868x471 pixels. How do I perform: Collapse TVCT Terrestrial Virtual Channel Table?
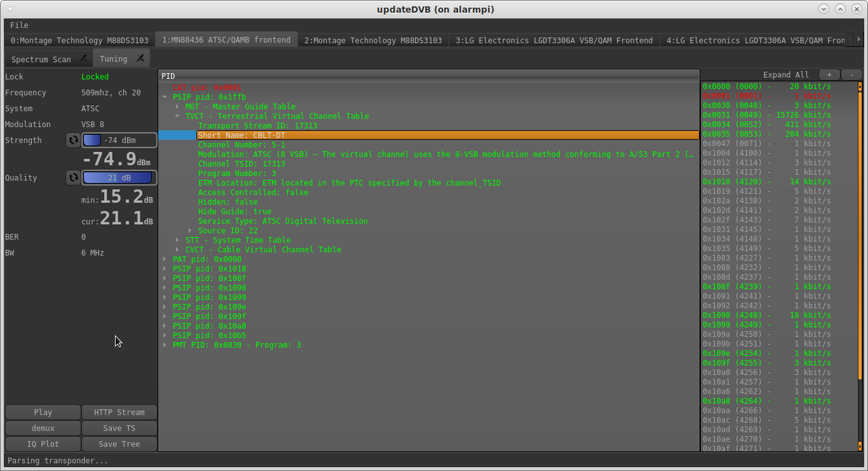point(178,116)
